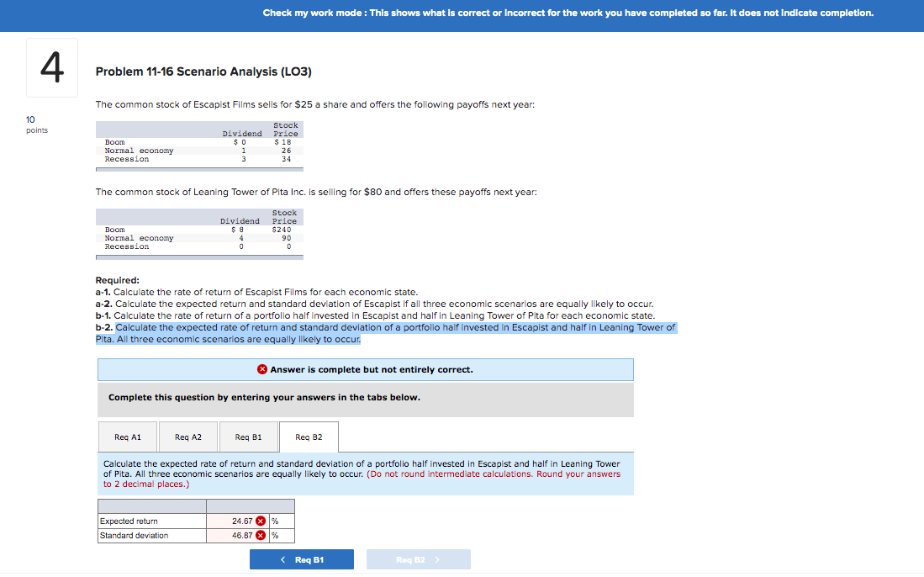This screenshot has height=577, width=924.
Task: Click the question number 4 box
Action: 52,67
